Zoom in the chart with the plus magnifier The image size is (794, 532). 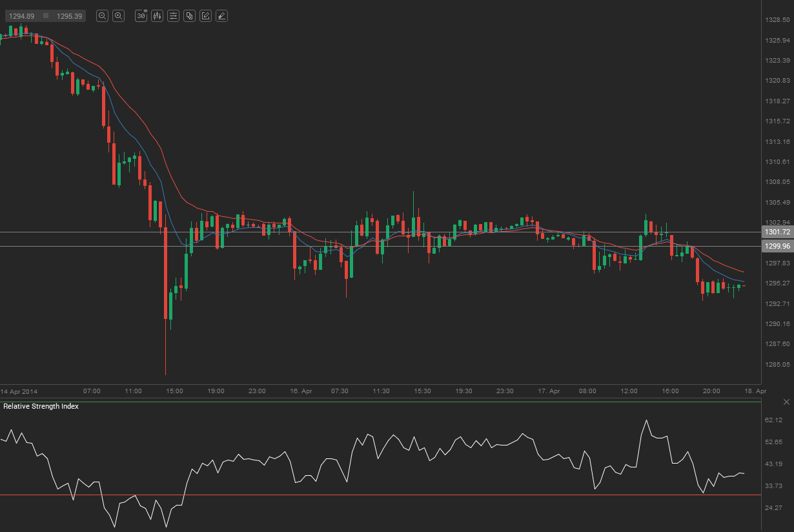118,16
